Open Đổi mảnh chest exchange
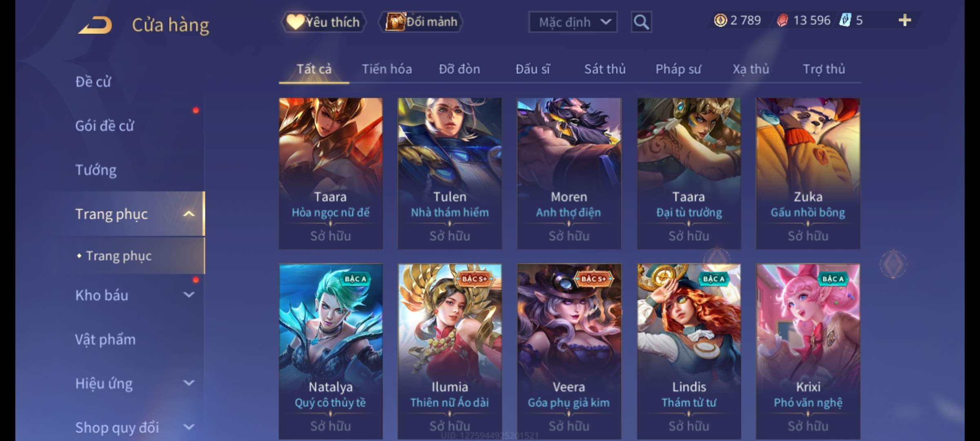This screenshot has height=441, width=980. point(421,22)
